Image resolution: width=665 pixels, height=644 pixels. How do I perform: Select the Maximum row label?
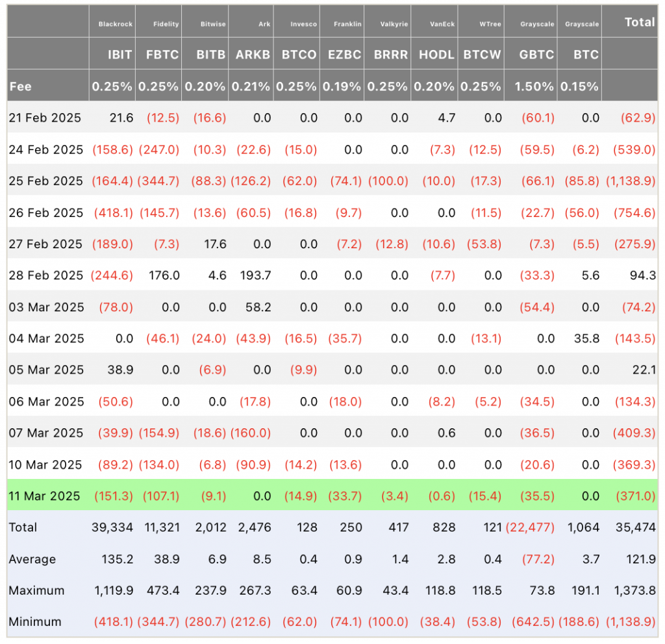tap(36, 591)
